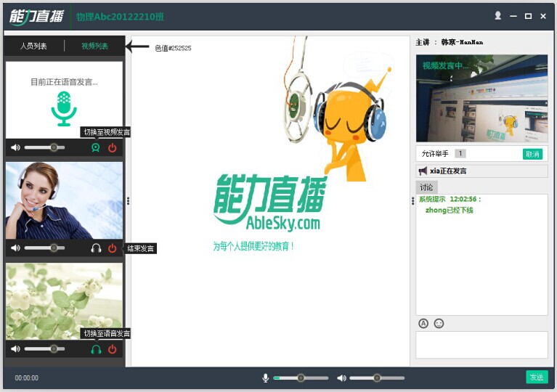This screenshot has width=557, height=392.
Task: Click the chat message input box
Action: click(481, 344)
